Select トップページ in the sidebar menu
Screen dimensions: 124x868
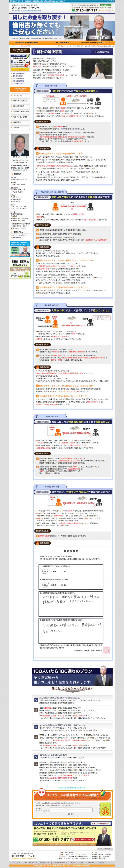(x=20, y=95)
